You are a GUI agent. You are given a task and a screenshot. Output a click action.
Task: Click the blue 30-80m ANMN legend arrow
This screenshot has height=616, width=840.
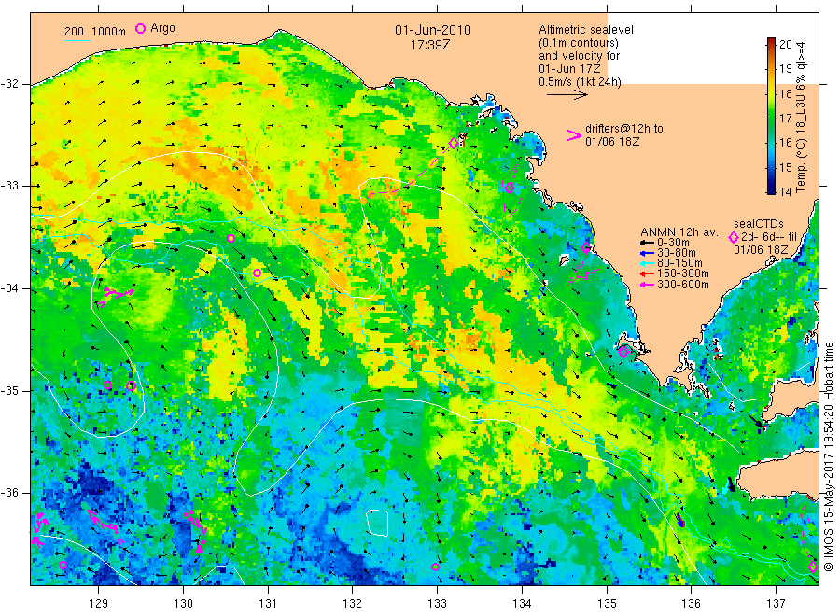(647, 253)
